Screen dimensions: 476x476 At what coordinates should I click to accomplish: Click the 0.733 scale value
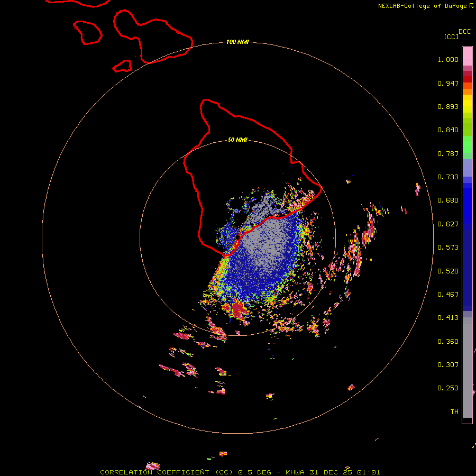pyautogui.click(x=448, y=177)
